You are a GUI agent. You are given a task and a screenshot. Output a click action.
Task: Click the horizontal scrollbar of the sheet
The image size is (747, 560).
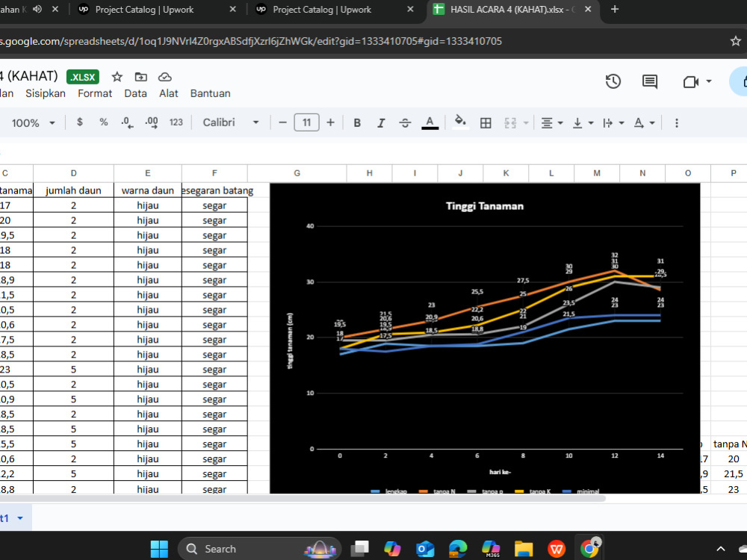pos(303,499)
